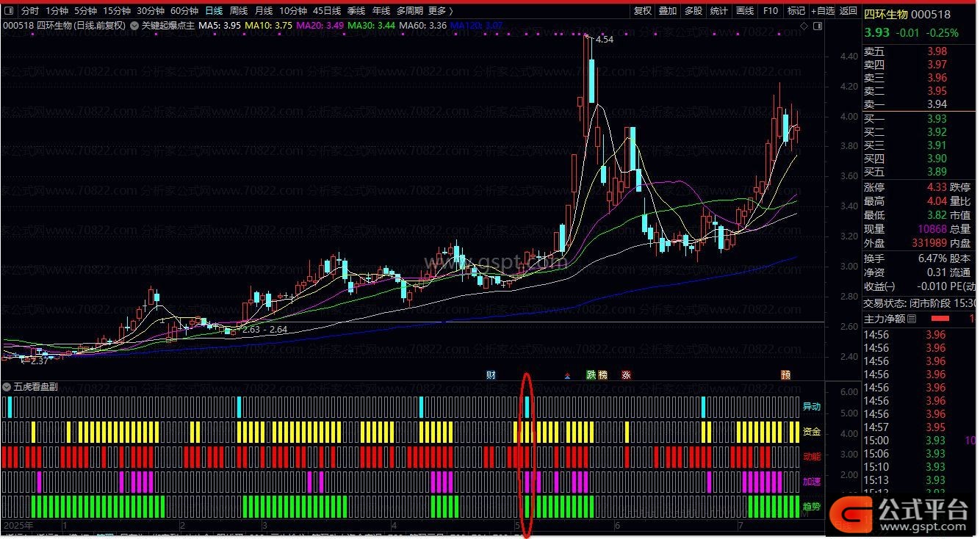The image size is (980, 539).
Task: Select the 季线 quarterly period tab
Action: [x=356, y=11]
